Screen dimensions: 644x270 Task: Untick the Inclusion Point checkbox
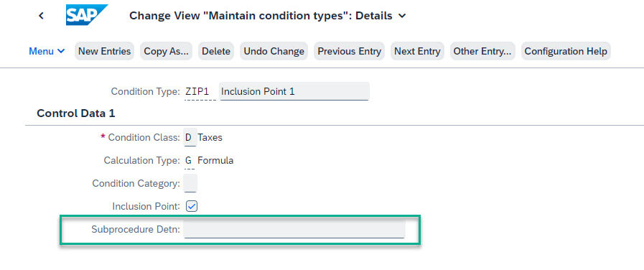pos(192,206)
